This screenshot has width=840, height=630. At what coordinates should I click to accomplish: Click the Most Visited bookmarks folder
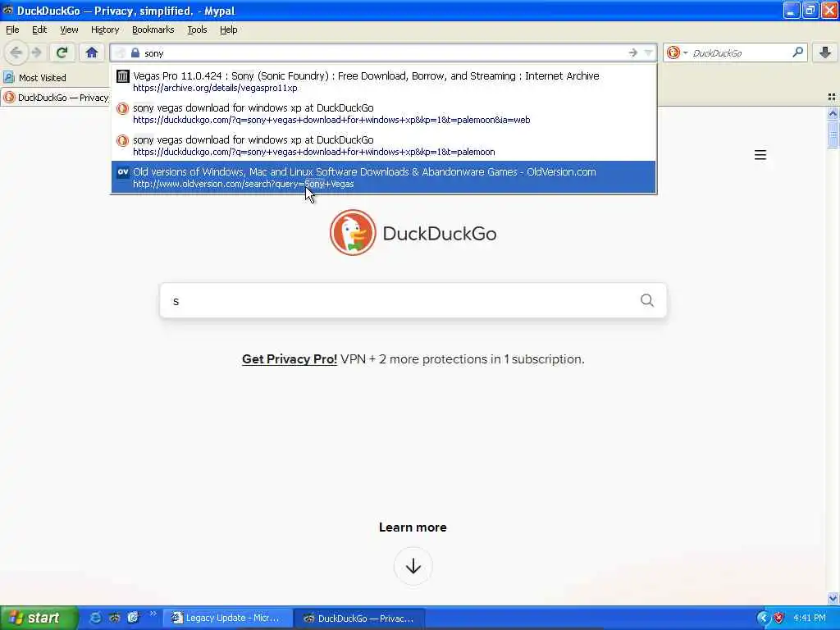pyautogui.click(x=34, y=78)
